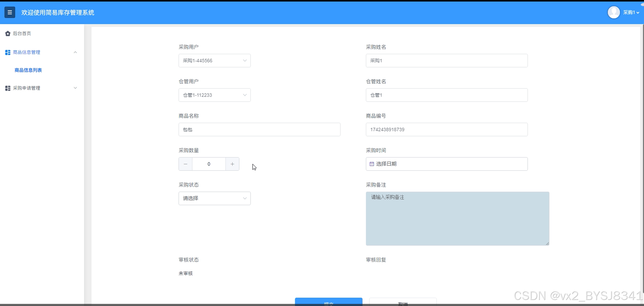Image resolution: width=644 pixels, height=306 pixels.
Task: Decrease 采购数量 with minus button
Action: pyautogui.click(x=185, y=164)
